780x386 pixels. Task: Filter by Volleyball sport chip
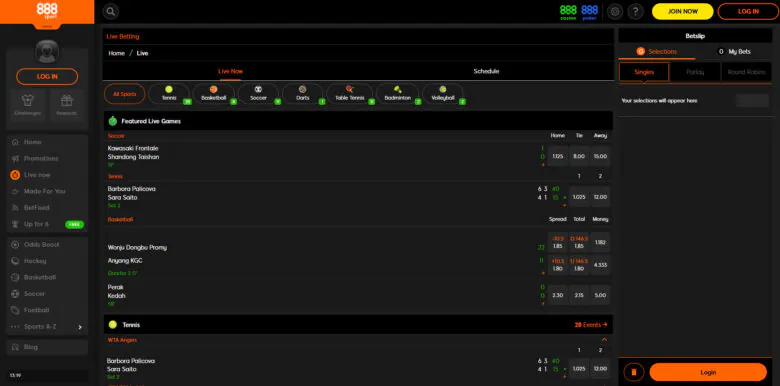pos(443,94)
